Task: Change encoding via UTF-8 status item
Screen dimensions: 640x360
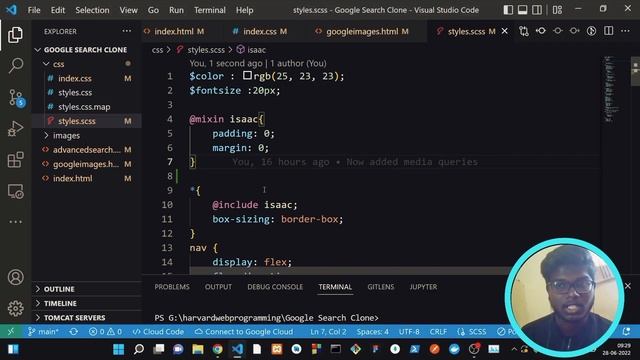Action: (409, 331)
